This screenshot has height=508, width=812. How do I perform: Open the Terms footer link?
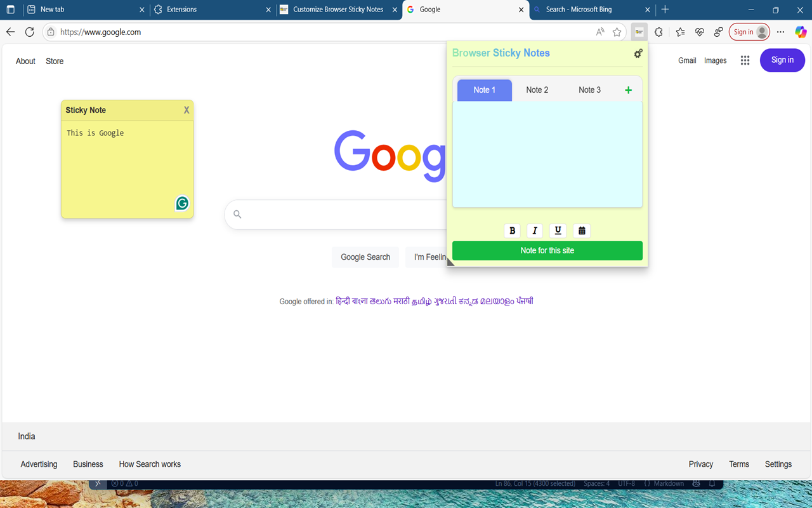(739, 464)
